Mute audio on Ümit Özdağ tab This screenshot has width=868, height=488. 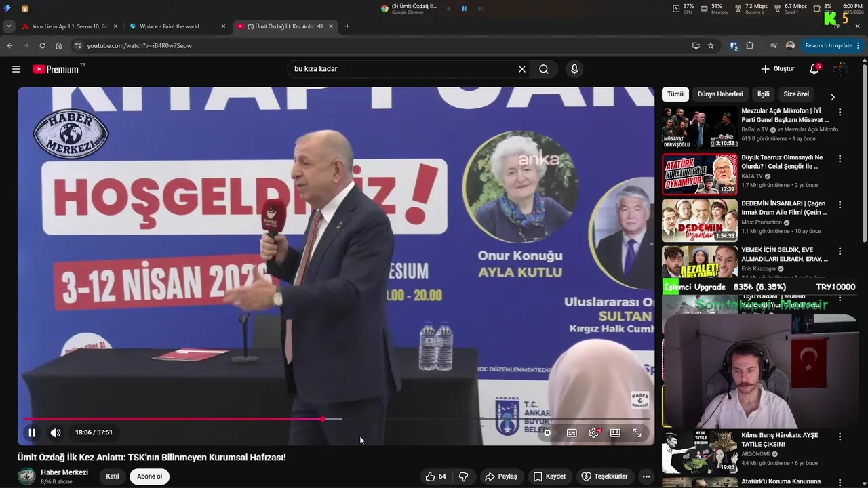pos(319,26)
